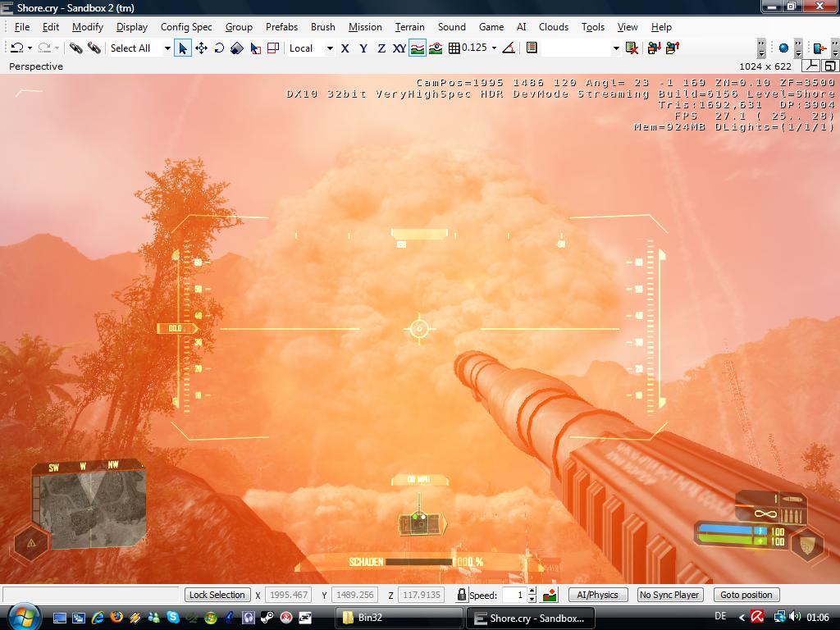840x630 pixels.
Task: Click the Undo arrow icon
Action: click(16, 48)
